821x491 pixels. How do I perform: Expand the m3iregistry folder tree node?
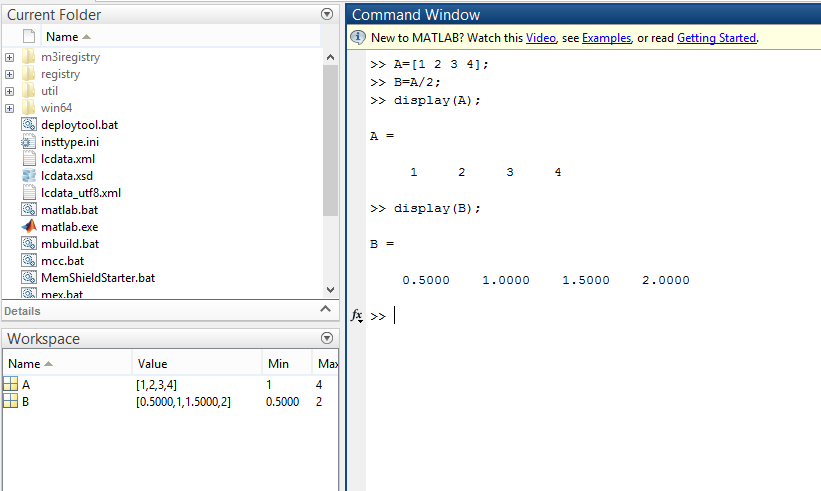(9, 57)
